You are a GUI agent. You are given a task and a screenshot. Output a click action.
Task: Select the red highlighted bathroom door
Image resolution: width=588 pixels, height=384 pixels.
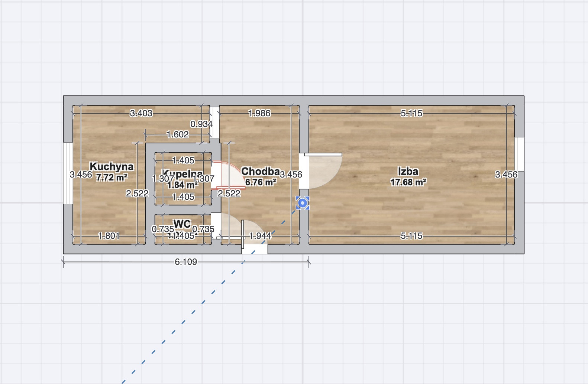pyautogui.click(x=227, y=175)
